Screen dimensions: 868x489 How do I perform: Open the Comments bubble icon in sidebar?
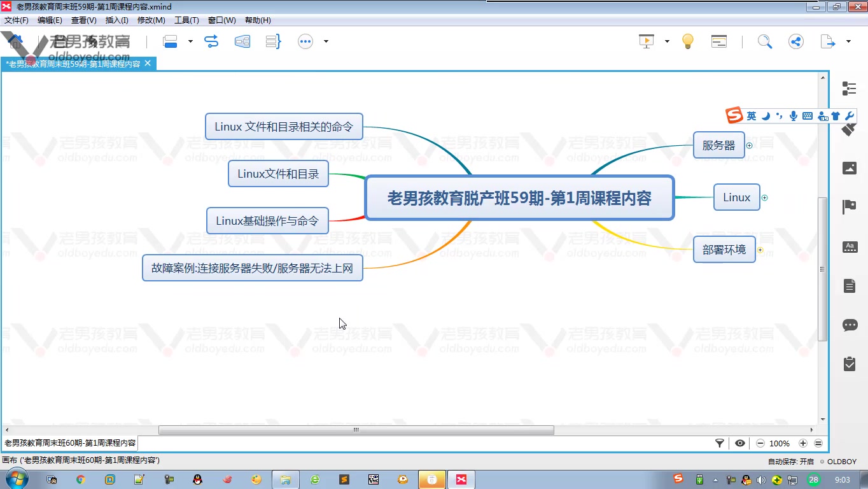[x=850, y=325]
